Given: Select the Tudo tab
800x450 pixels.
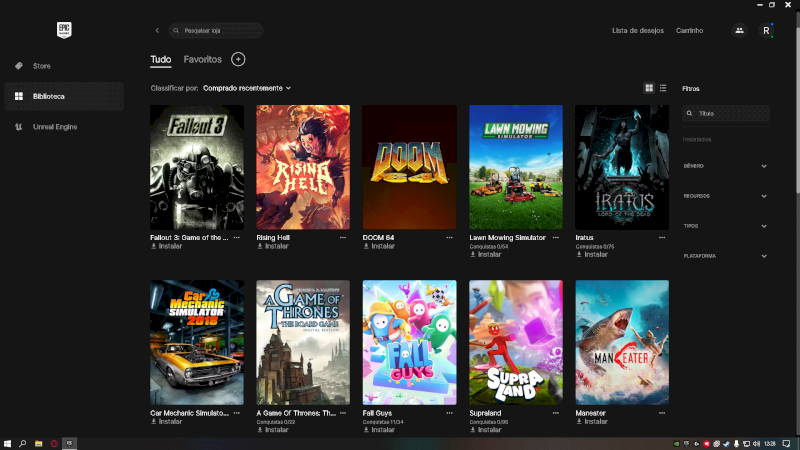Looking at the screenshot, I should pyautogui.click(x=160, y=60).
